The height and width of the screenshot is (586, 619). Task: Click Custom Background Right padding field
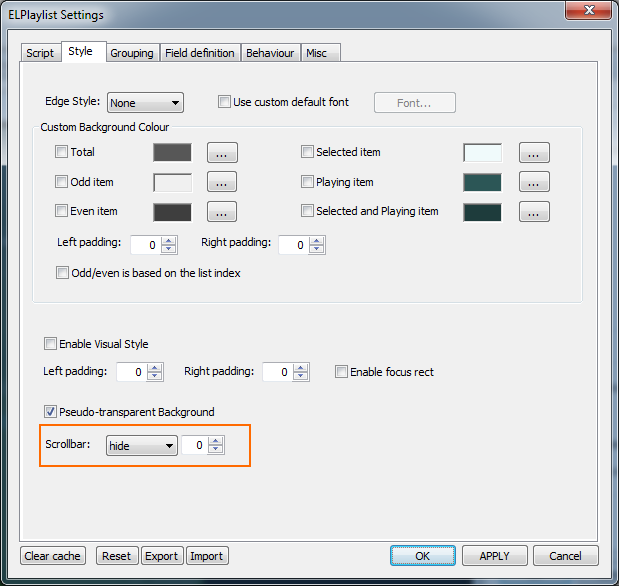(294, 245)
